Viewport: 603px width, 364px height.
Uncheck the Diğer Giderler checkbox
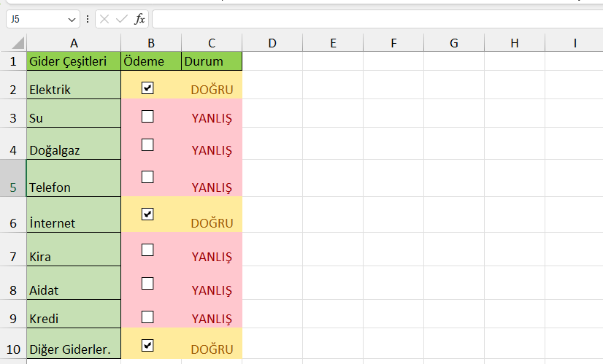click(147, 345)
